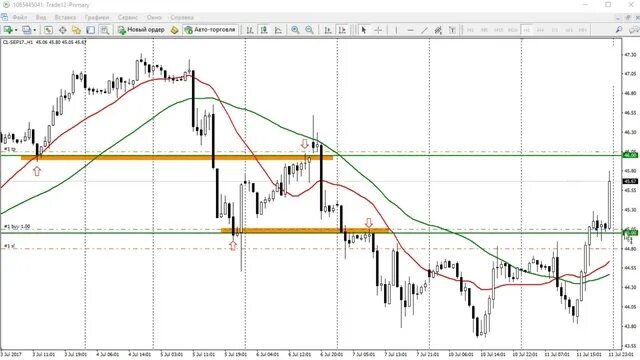This screenshot has width=640, height=360.
Task: Open the New Chart toolbar icon
Action: [8, 30]
